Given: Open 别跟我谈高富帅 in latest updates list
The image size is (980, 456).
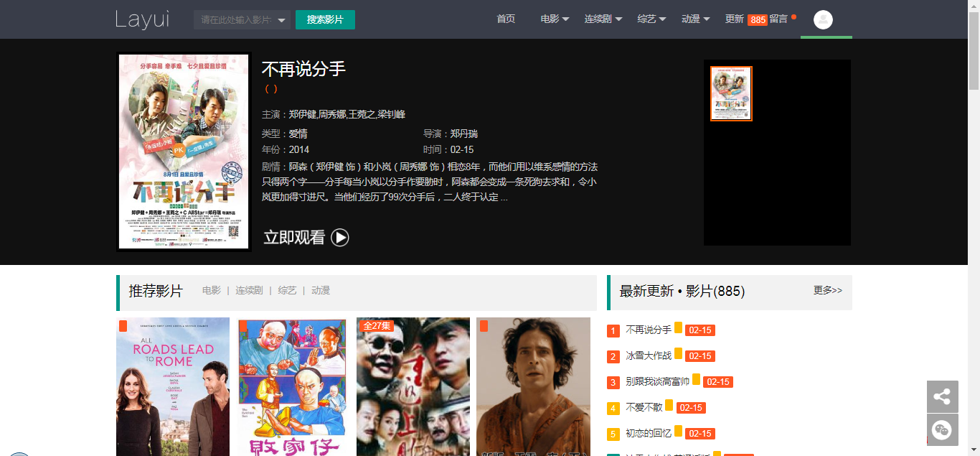Looking at the screenshot, I should [658, 381].
